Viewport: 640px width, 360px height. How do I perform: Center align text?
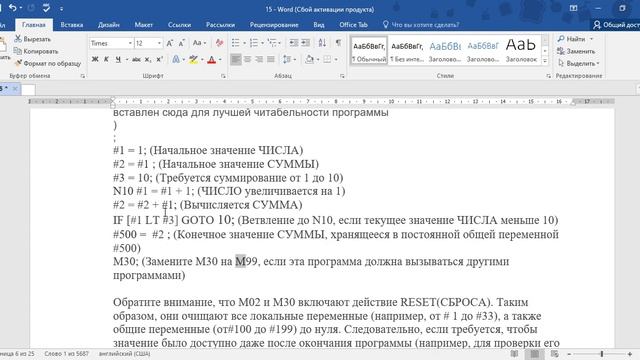[x=247, y=60]
